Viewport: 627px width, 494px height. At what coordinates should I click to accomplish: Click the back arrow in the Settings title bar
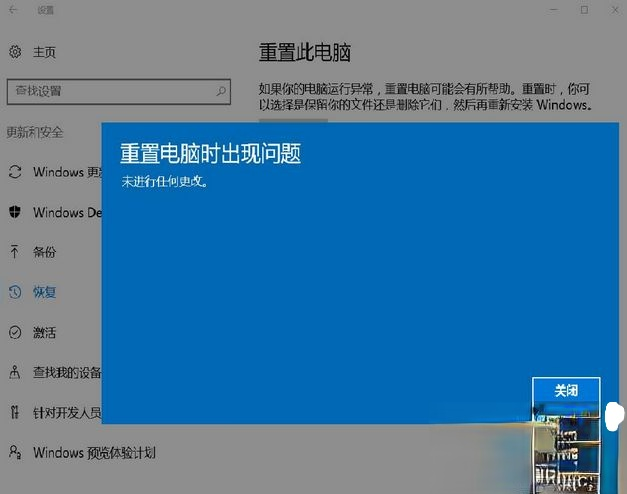pos(13,10)
